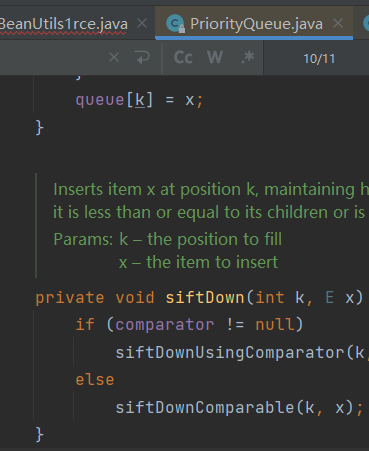The image size is (369, 451).
Task: Clear the search field with X icon
Action: (114, 58)
